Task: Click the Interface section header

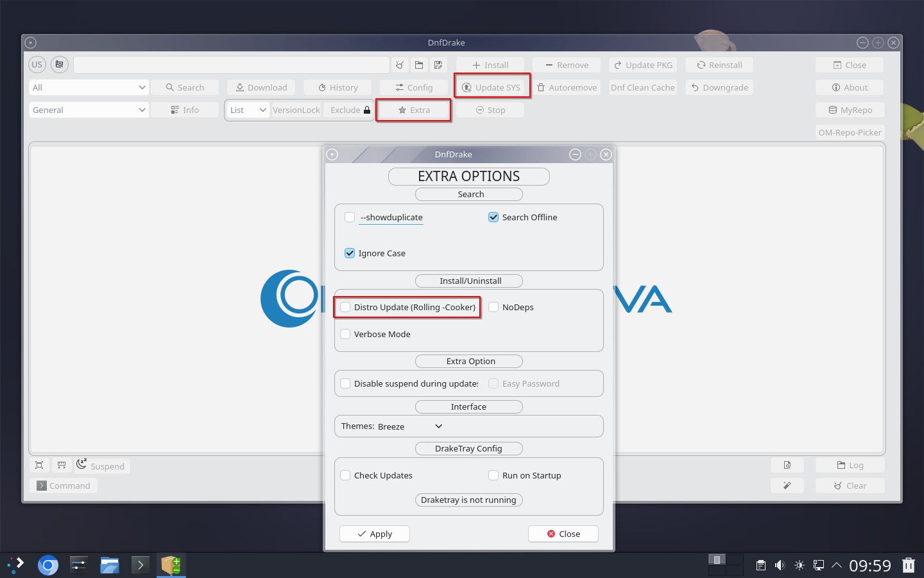Action: coord(469,407)
